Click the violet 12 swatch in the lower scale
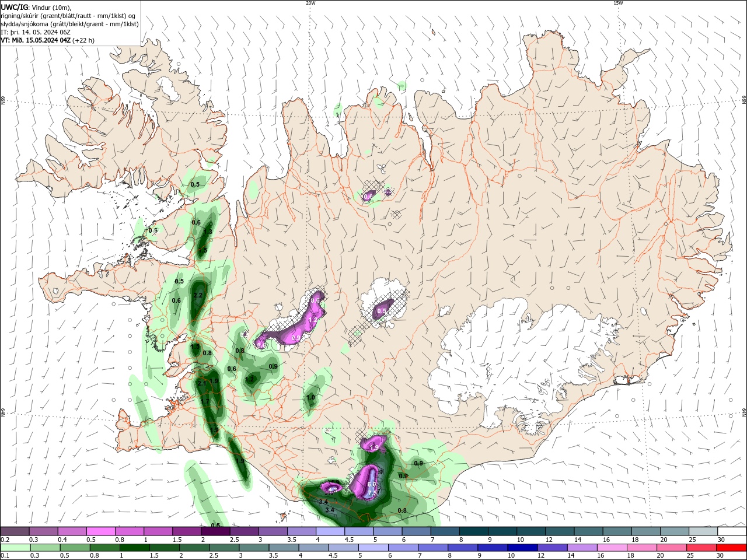747x560 pixels. [552, 548]
